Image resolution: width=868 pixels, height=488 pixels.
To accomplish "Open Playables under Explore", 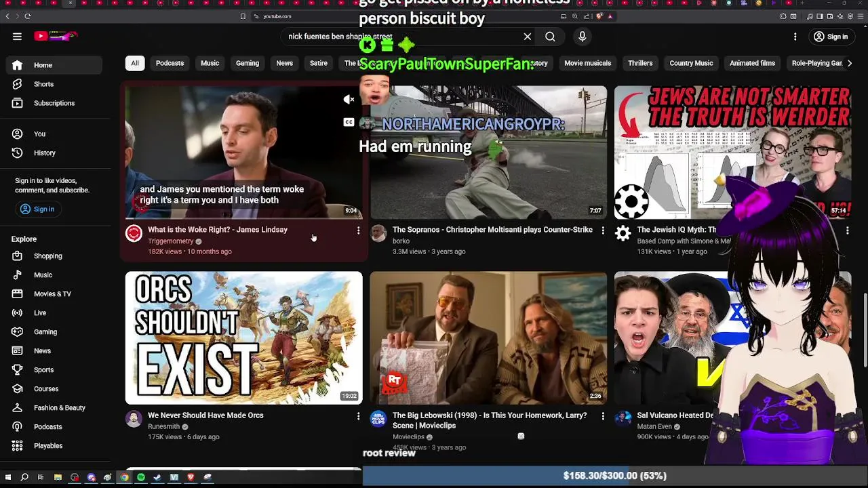I will [x=56, y=446].
